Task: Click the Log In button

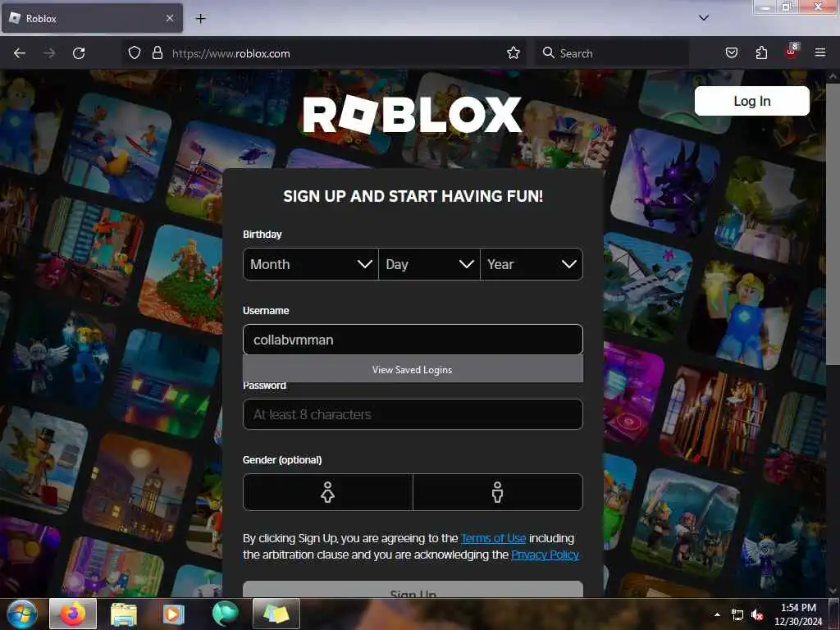Action: [751, 101]
